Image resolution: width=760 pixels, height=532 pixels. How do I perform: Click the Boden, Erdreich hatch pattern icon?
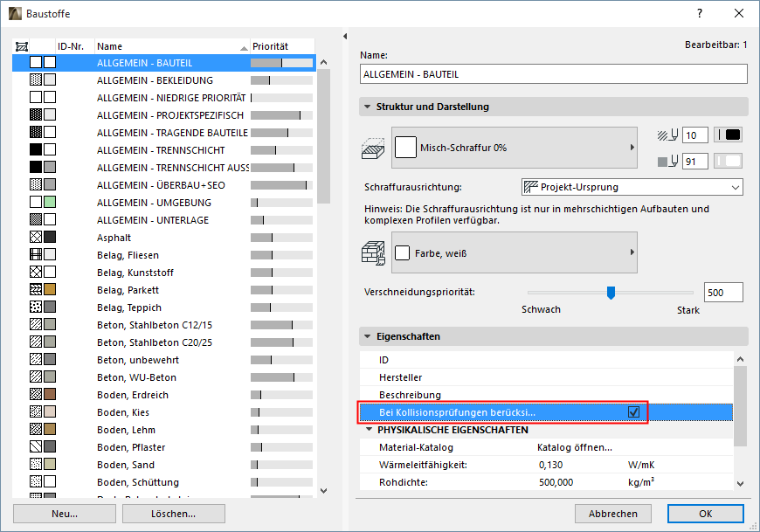36,394
